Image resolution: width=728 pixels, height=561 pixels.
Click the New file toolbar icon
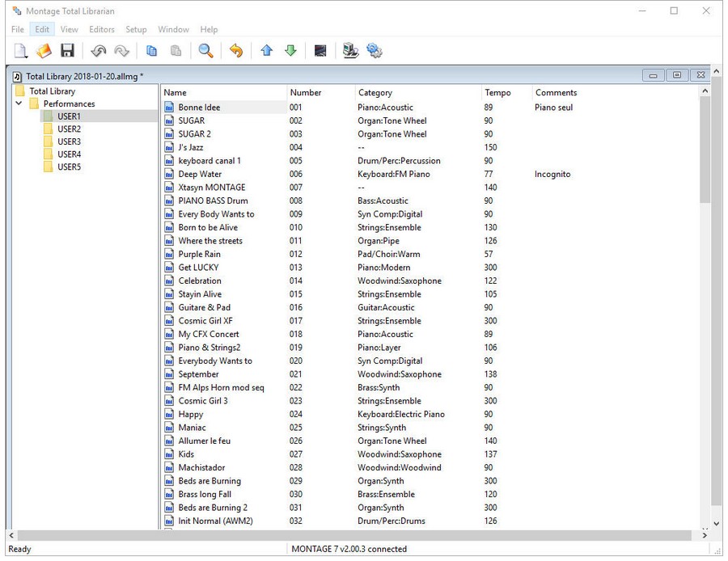(x=20, y=51)
